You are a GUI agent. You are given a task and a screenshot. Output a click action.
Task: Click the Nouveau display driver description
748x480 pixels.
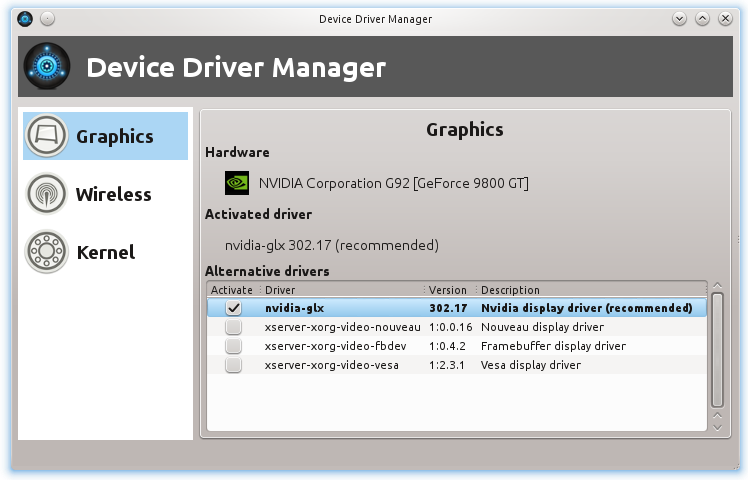click(542, 327)
